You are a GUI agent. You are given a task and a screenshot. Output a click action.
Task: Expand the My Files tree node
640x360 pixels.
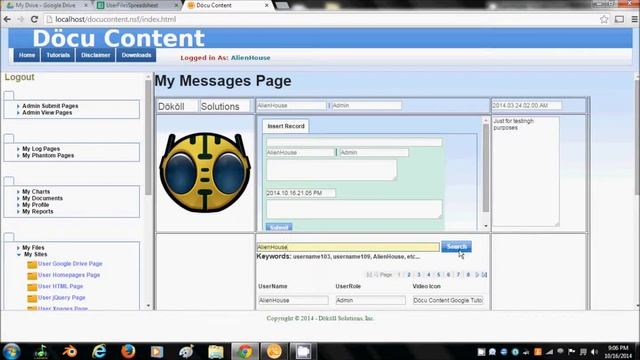[x=18, y=248]
